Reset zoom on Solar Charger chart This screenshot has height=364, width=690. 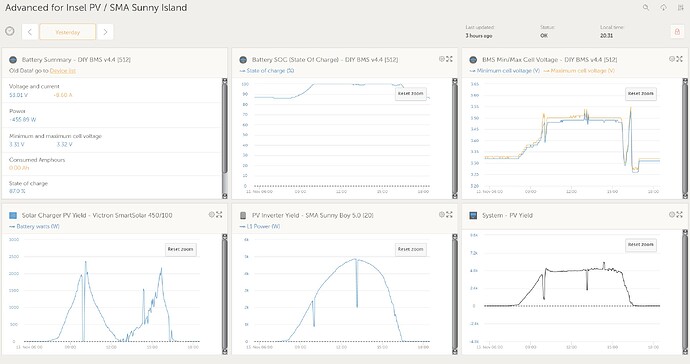click(x=180, y=249)
